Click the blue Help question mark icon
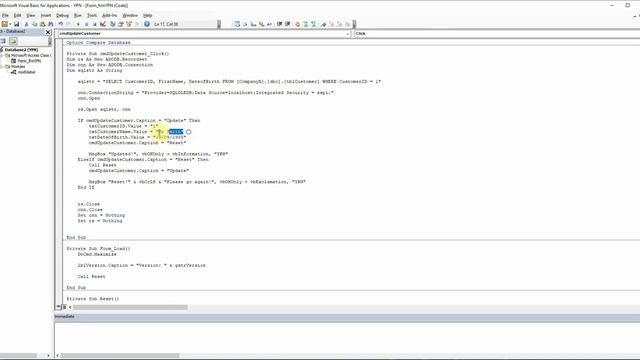 [147, 24]
